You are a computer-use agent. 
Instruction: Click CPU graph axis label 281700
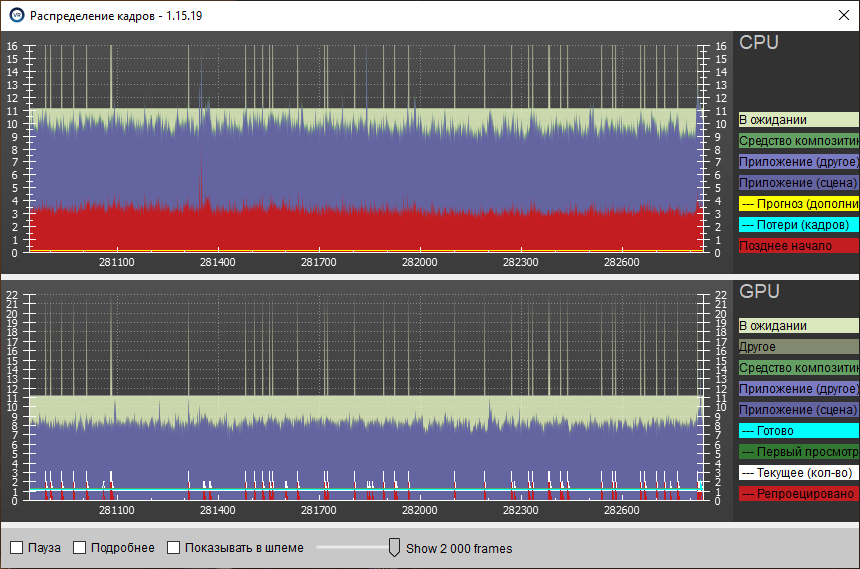(319, 262)
